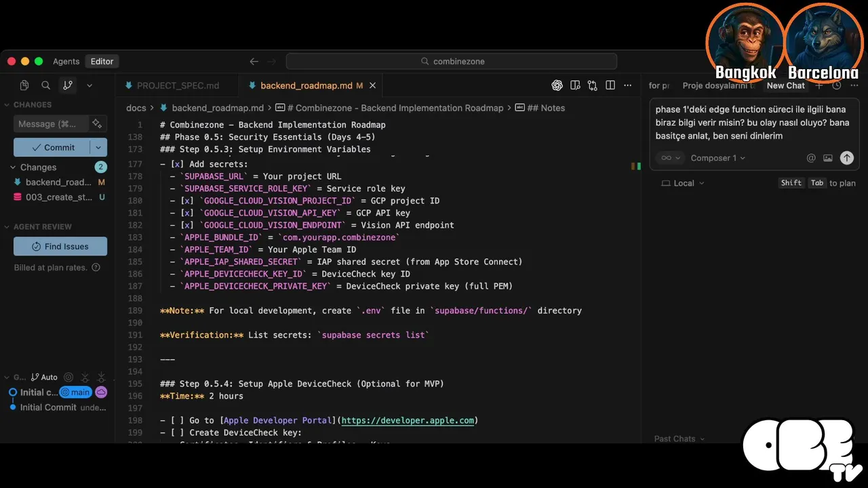Image resolution: width=868 pixels, height=488 pixels.
Task: Open chat history clock icon
Action: click(x=837, y=85)
